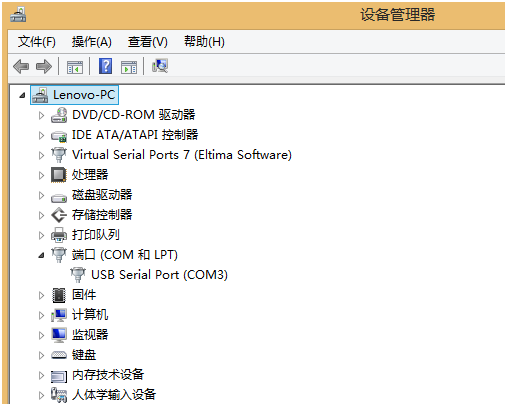Expand the 键盘 node
Image resolution: width=507 pixels, height=406 pixels.
(41, 355)
